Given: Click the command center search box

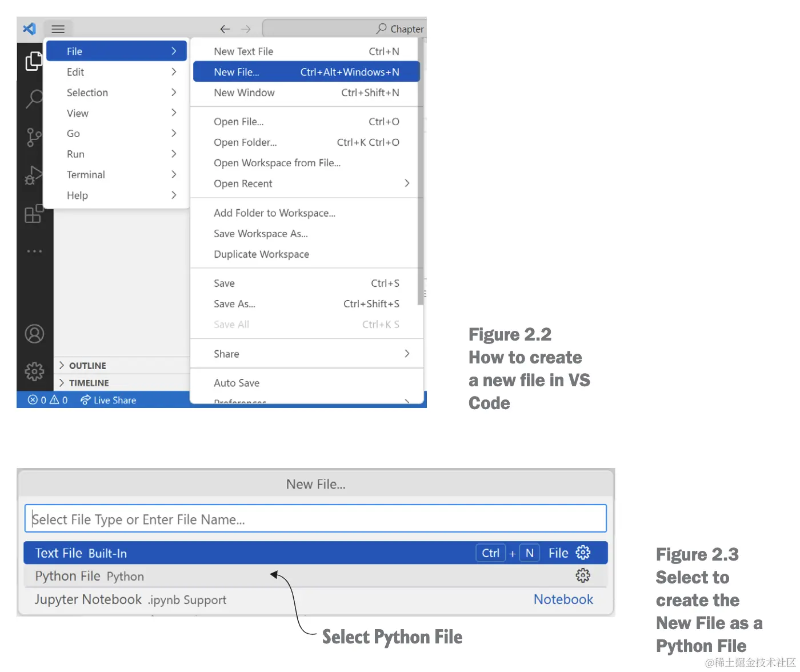Looking at the screenshot, I should [x=344, y=29].
